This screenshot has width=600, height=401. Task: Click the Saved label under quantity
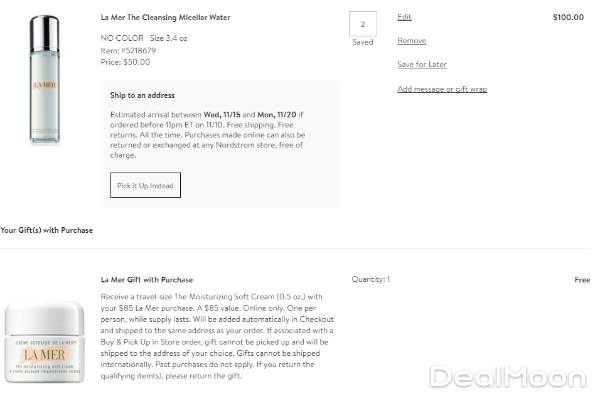tap(362, 43)
